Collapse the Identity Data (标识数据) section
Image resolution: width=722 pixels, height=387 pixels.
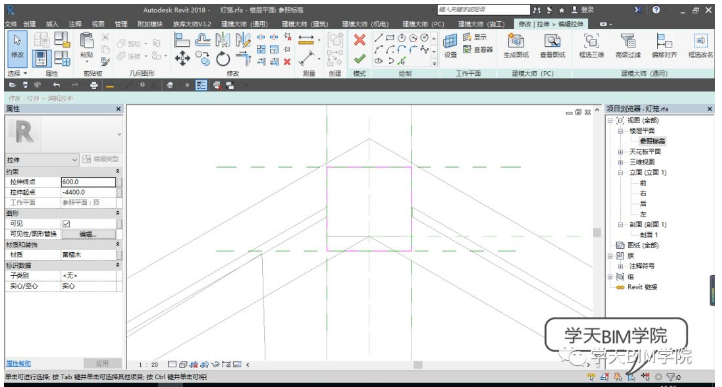pos(117,265)
